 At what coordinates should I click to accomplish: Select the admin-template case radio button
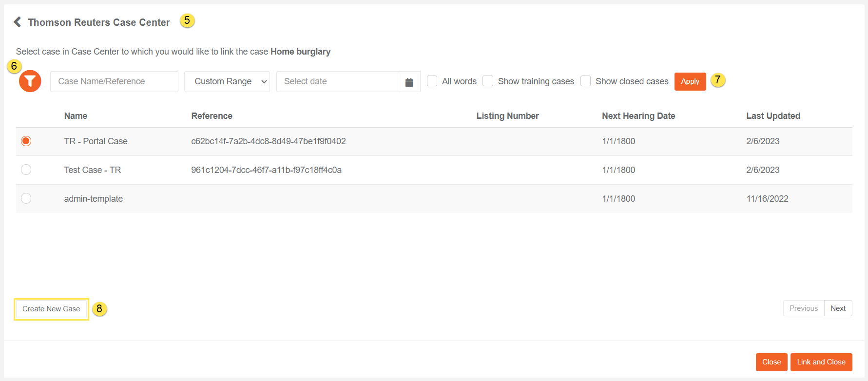26,198
